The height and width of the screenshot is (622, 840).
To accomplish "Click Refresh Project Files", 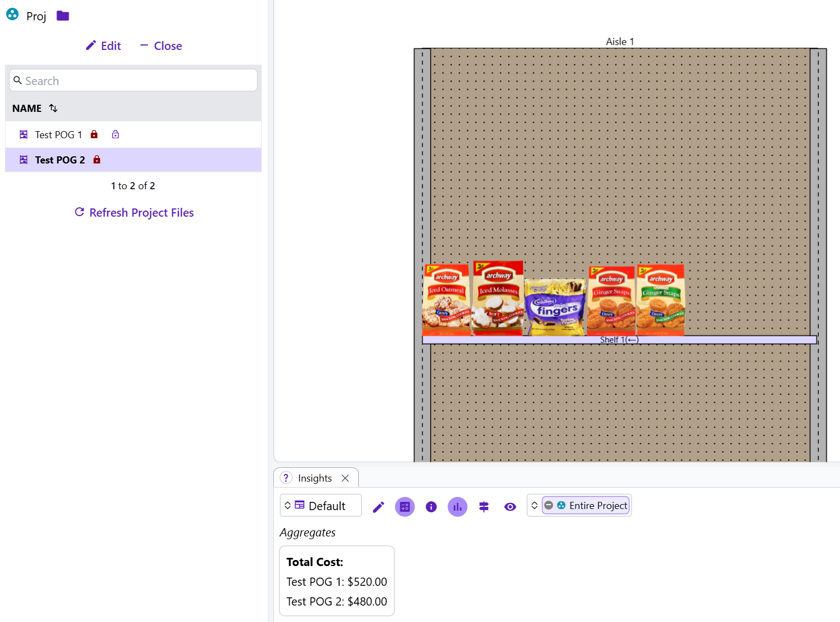I will coord(134,213).
